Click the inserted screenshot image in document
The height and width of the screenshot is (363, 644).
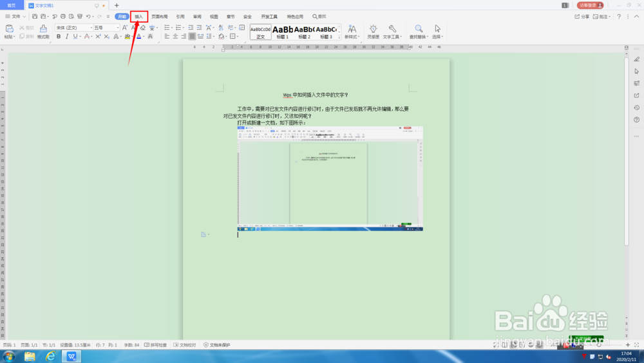[330, 179]
